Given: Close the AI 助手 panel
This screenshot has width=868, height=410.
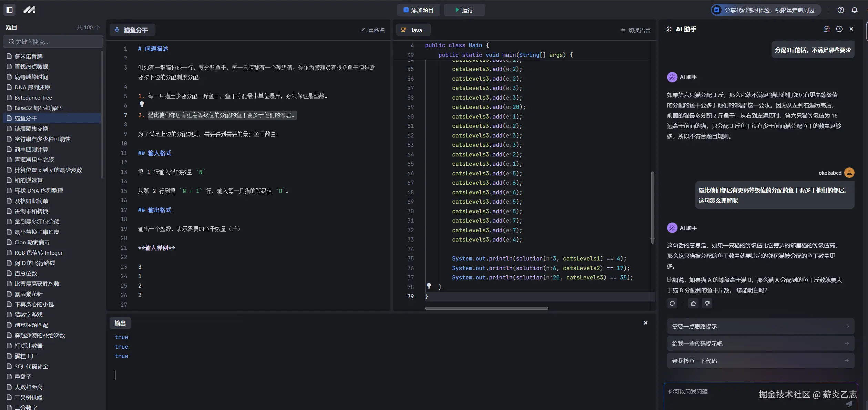Looking at the screenshot, I should 851,29.
